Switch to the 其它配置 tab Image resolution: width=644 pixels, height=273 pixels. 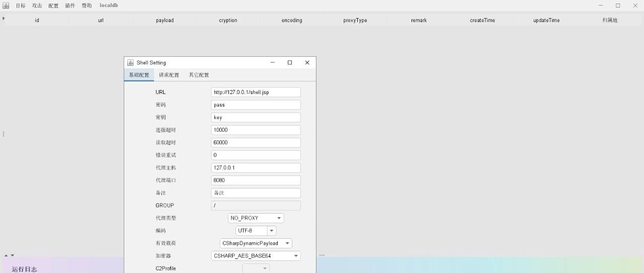pos(199,75)
